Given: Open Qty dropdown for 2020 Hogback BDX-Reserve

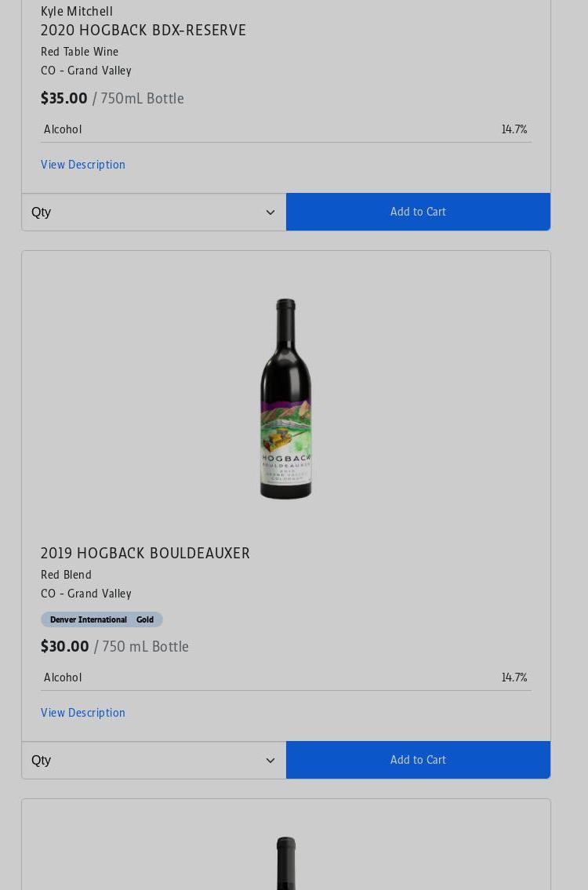Looking at the screenshot, I should coord(154,212).
